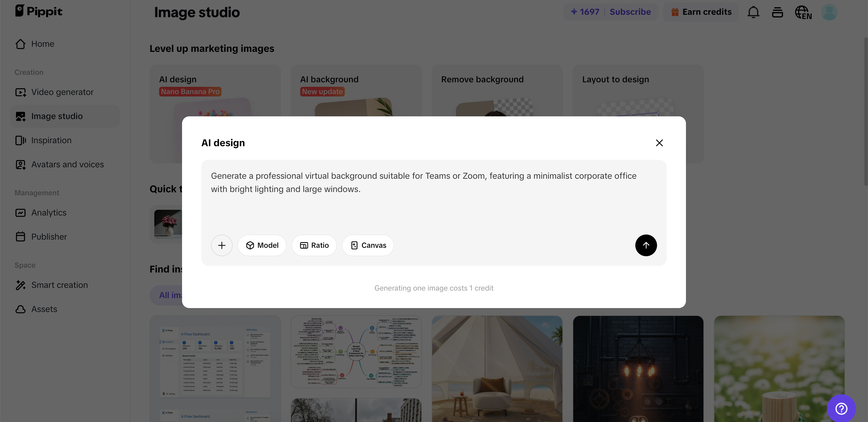The width and height of the screenshot is (868, 422).
Task: Open the language globe EN selector
Action: pos(803,12)
